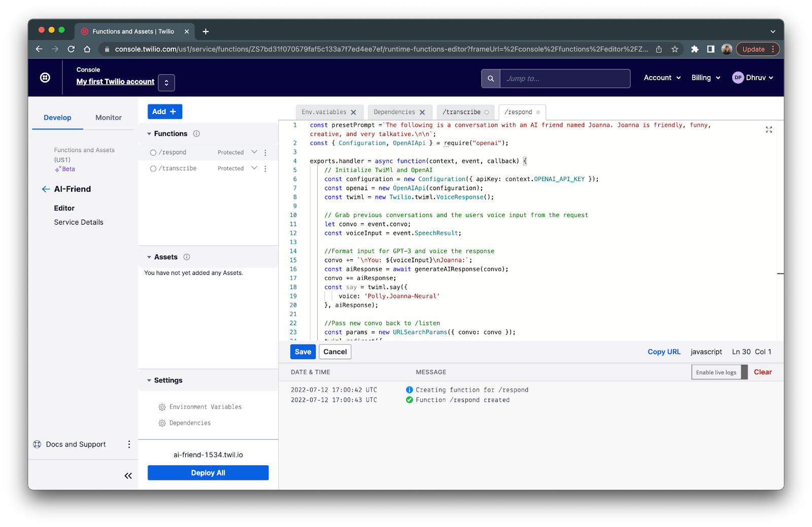Switch to the Develop tab
This screenshot has width=812, height=527.
[x=57, y=118]
